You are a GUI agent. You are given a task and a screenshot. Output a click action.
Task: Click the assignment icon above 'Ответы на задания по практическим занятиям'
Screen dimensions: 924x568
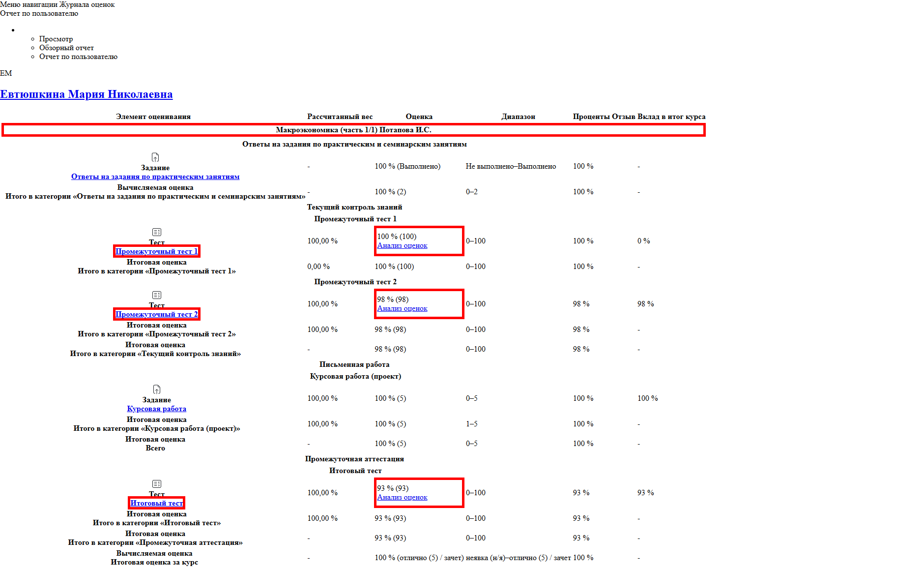pos(155,157)
